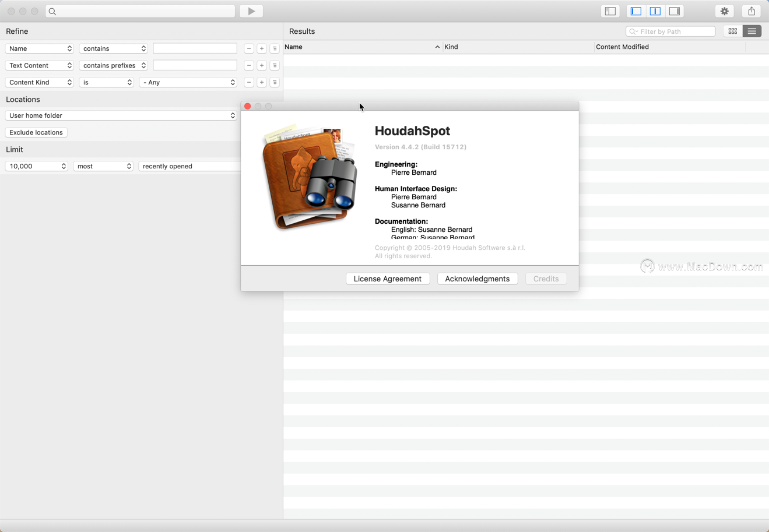Remove the Content Kind criterion
Screen dimensions: 769x532
click(249, 82)
